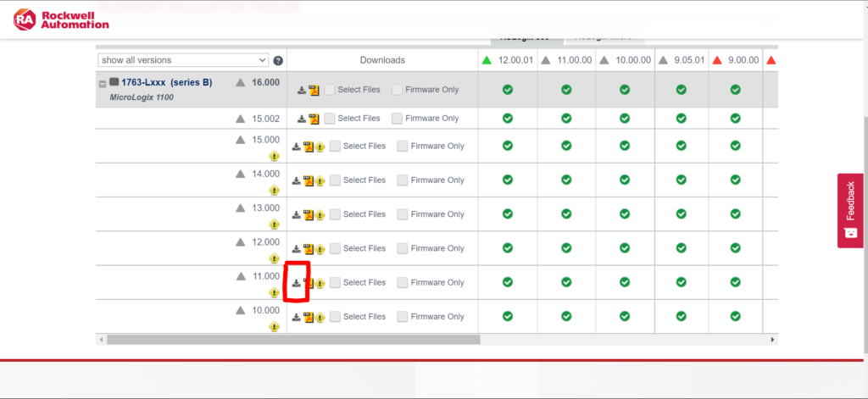Click yellow warning icon under version 14.000
This screenshot has width=868, height=399.
pyautogui.click(x=274, y=191)
